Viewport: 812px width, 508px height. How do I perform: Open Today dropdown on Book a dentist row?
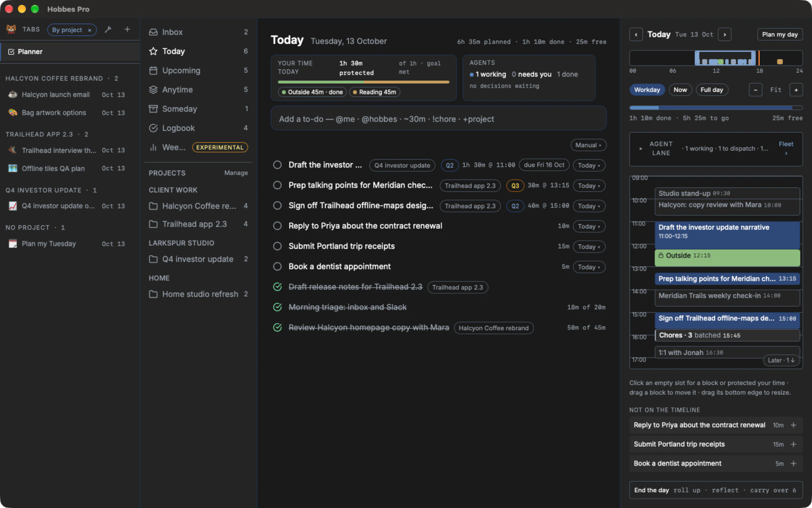click(x=589, y=267)
